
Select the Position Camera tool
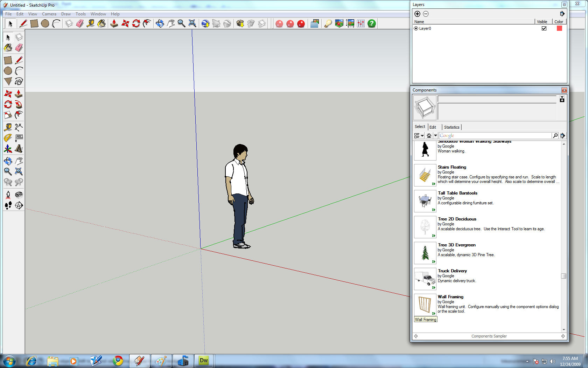(8, 195)
